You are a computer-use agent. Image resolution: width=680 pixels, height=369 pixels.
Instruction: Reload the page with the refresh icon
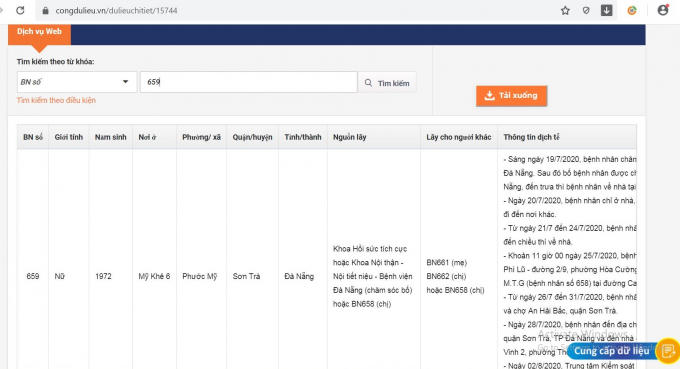20,10
